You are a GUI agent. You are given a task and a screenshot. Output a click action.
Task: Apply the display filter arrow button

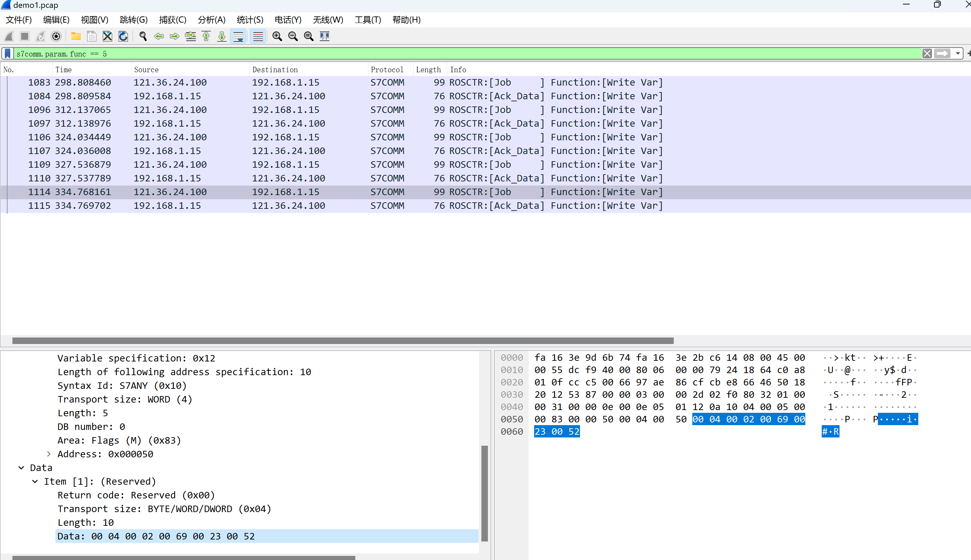tap(942, 53)
